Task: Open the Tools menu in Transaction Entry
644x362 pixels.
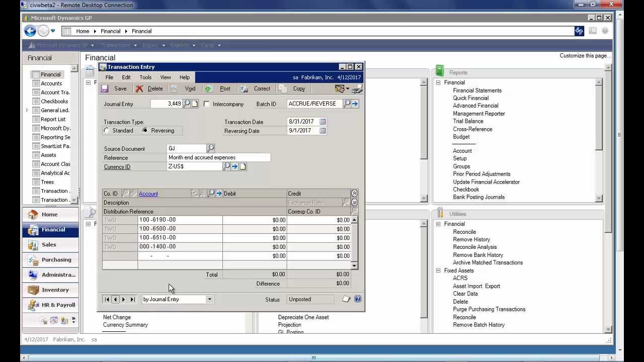Action: (145, 77)
